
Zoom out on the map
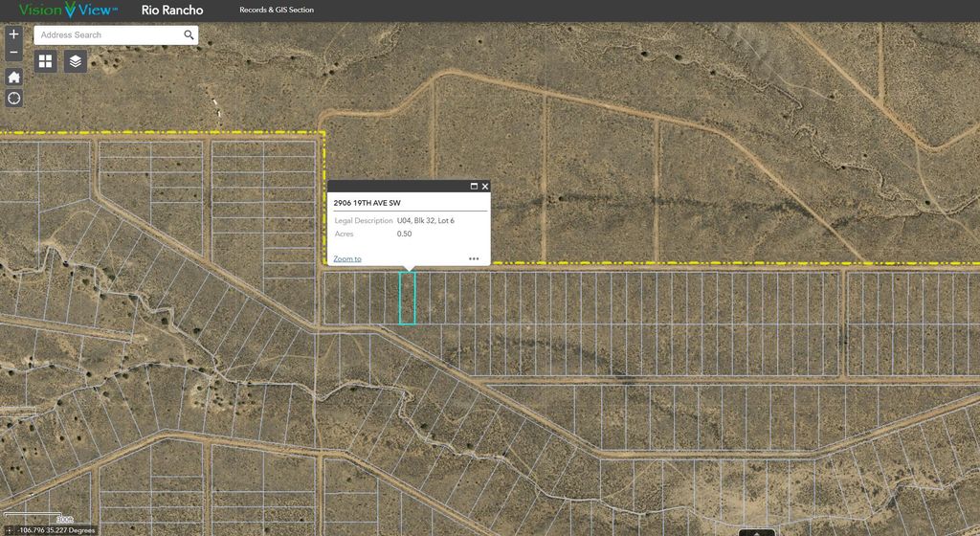pos(13,53)
